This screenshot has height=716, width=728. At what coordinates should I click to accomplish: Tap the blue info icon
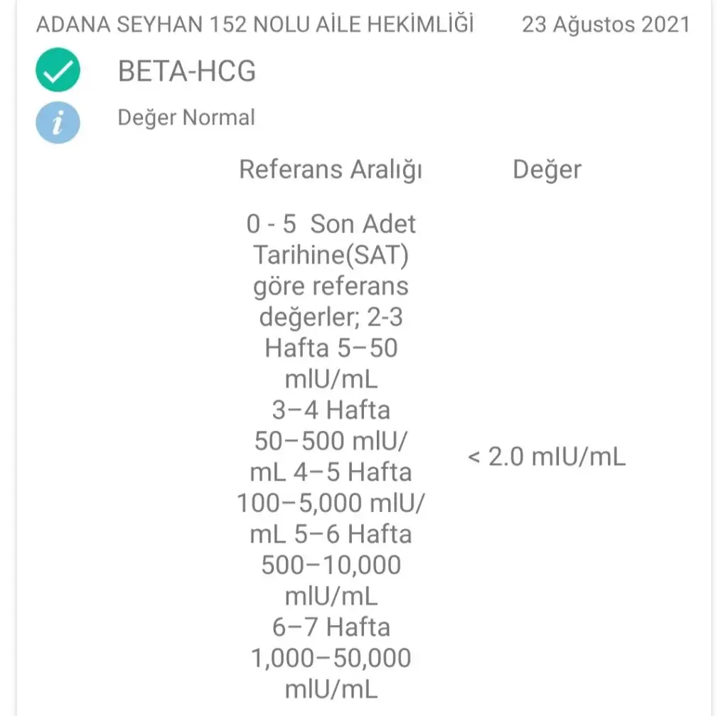point(58,122)
